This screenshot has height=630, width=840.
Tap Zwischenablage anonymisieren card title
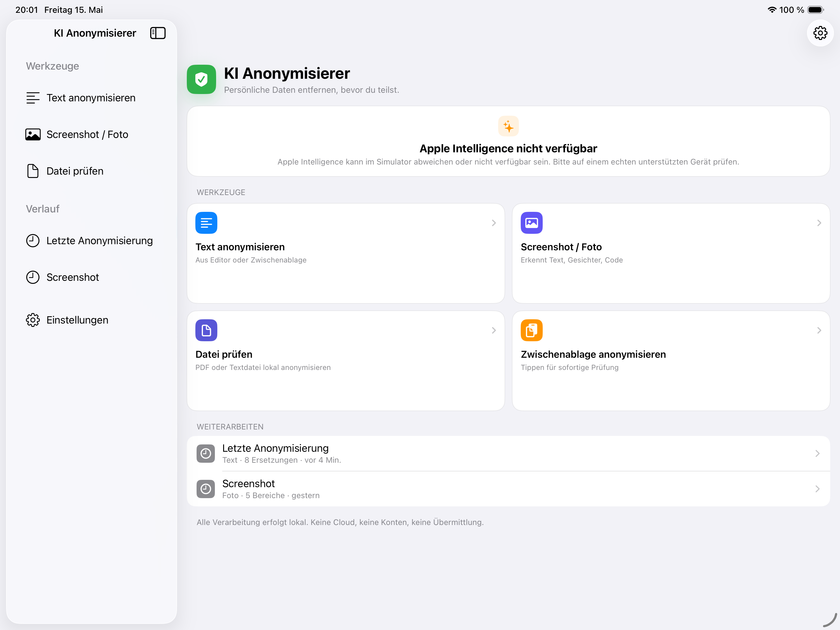[593, 354]
